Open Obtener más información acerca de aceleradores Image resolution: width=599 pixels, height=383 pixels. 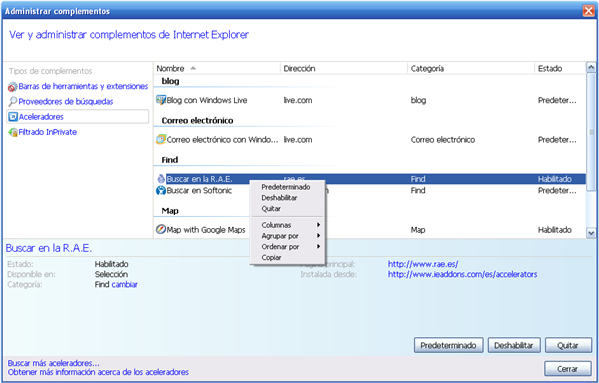pyautogui.click(x=98, y=372)
